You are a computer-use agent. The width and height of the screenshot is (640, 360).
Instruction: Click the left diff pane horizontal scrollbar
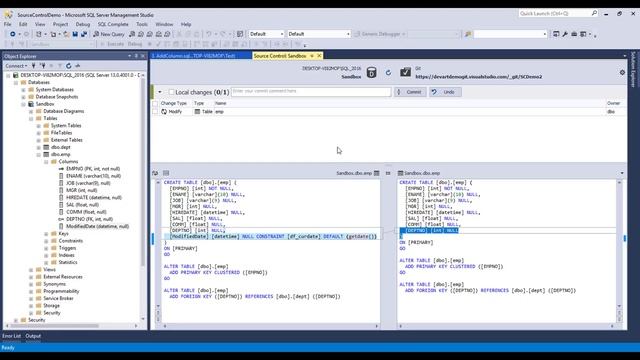(270, 326)
